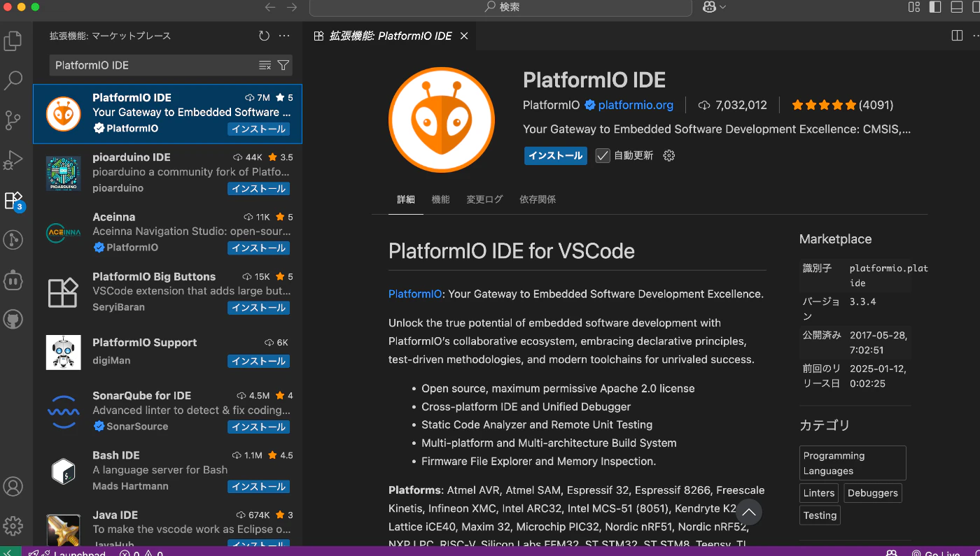The image size is (980, 556).
Task: Open the GitHub view in activity bar
Action: tap(13, 320)
